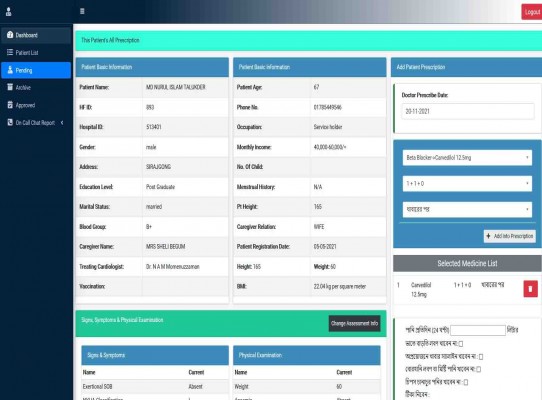
Task: Open the Beta Blocker Carvedilol medicine dropdown
Action: coord(467,158)
